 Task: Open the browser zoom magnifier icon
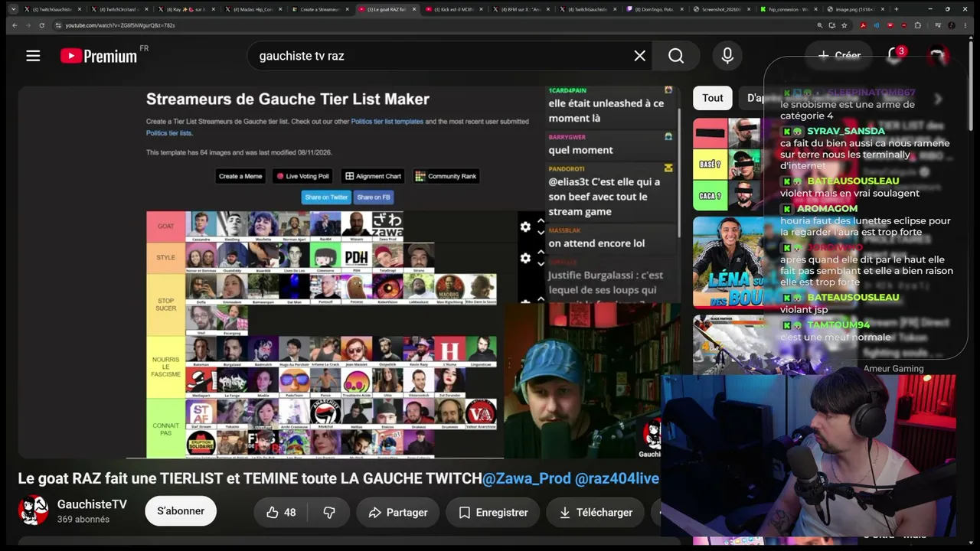coord(820,25)
